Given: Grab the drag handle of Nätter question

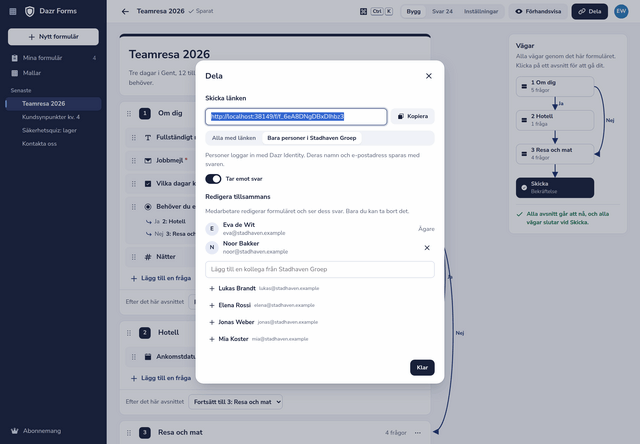Looking at the screenshot, I should (133, 257).
